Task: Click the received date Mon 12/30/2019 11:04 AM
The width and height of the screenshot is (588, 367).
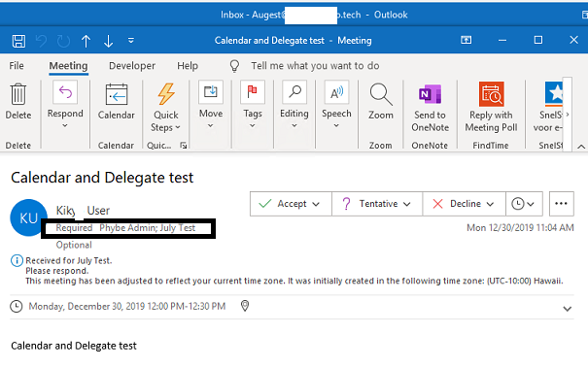Action: click(x=520, y=228)
